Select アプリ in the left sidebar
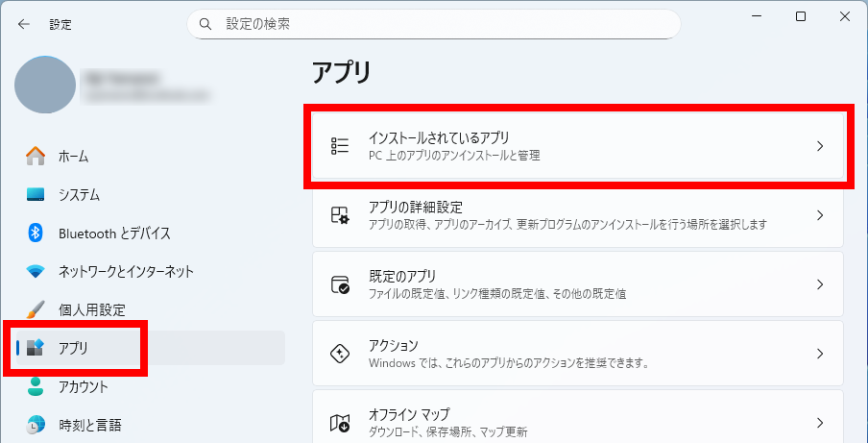This screenshot has height=443, width=868. pos(74,348)
